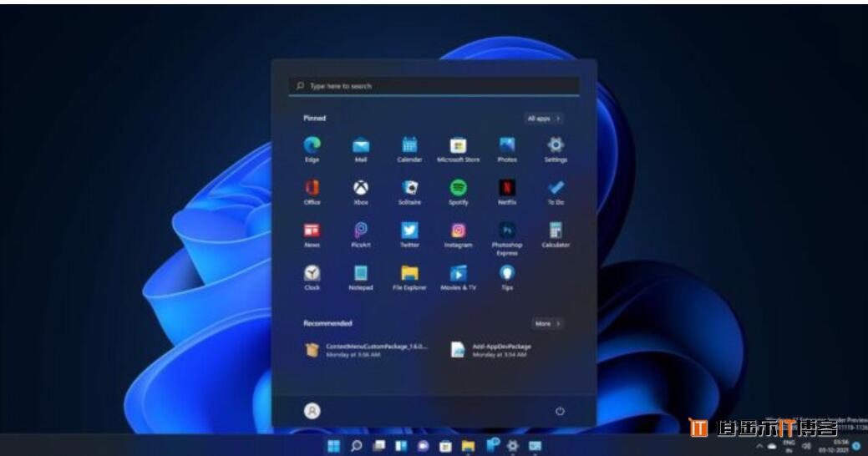This screenshot has width=868, height=456.
Task: Open the user account profile menu
Action: pyautogui.click(x=312, y=411)
